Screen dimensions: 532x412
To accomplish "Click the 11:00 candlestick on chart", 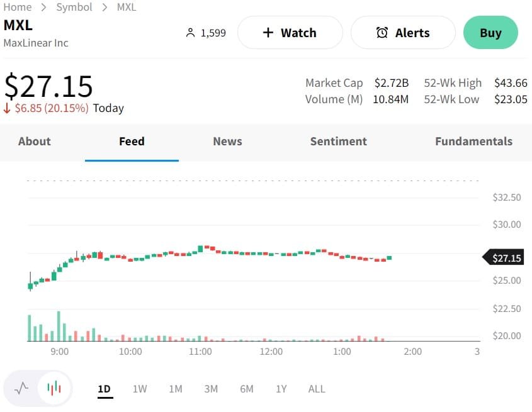I will tap(200, 249).
